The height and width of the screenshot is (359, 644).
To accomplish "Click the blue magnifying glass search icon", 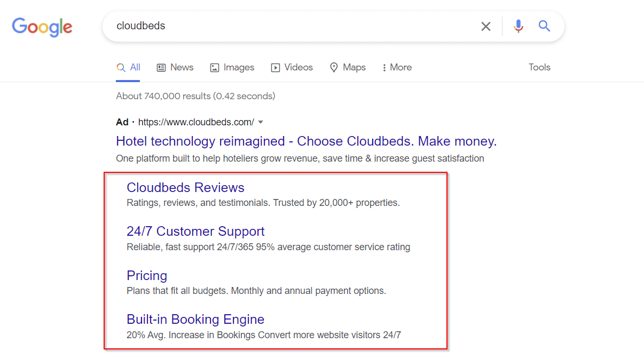I will (x=544, y=26).
